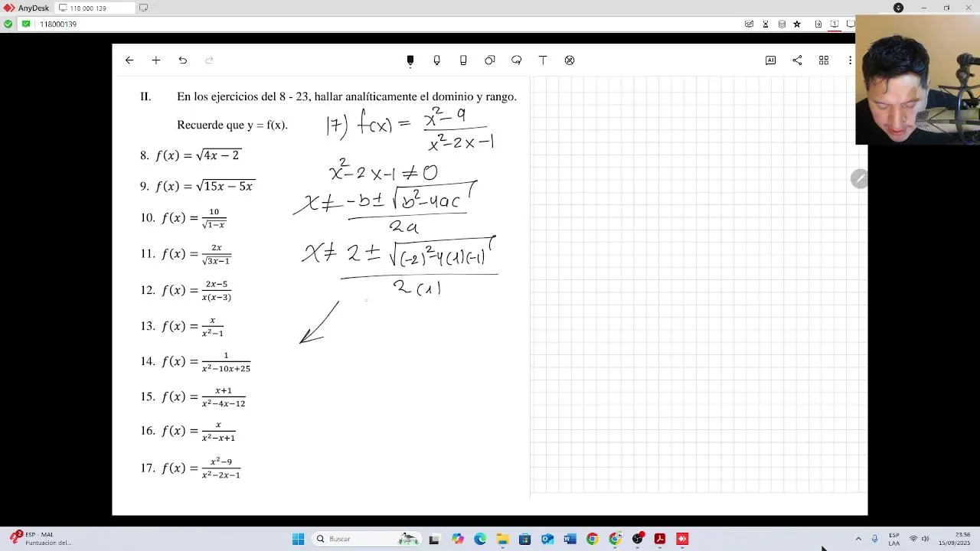Click the circled-X clear tool
980x551 pixels.
570,60
